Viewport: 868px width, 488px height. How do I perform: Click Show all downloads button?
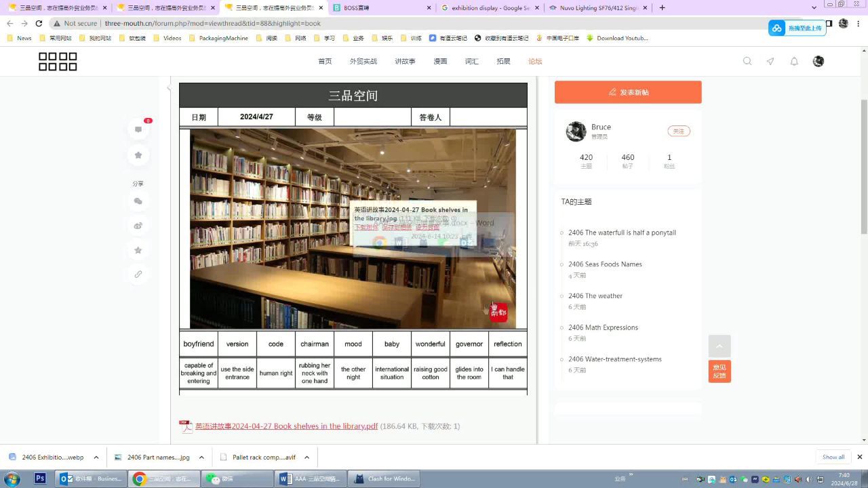pos(833,457)
